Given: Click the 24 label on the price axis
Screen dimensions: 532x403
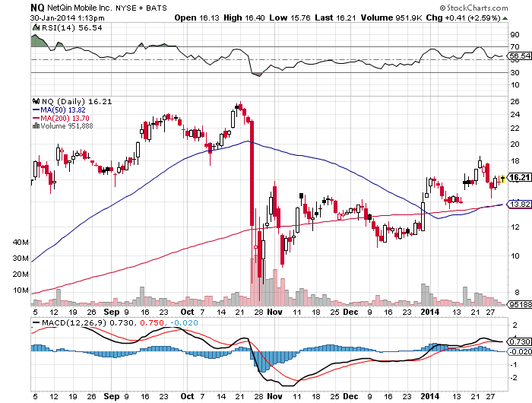Looking at the screenshot, I should click(x=515, y=114).
